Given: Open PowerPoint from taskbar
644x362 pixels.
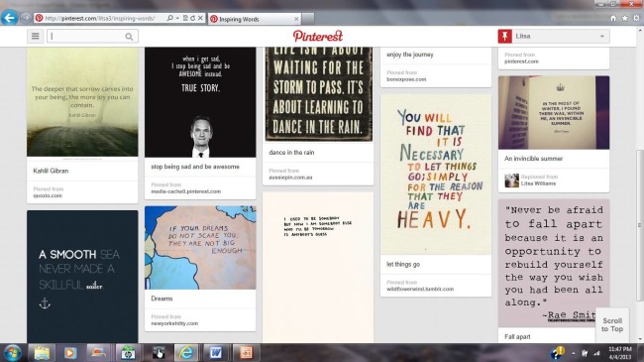Looking at the screenshot, I should coord(245,353).
